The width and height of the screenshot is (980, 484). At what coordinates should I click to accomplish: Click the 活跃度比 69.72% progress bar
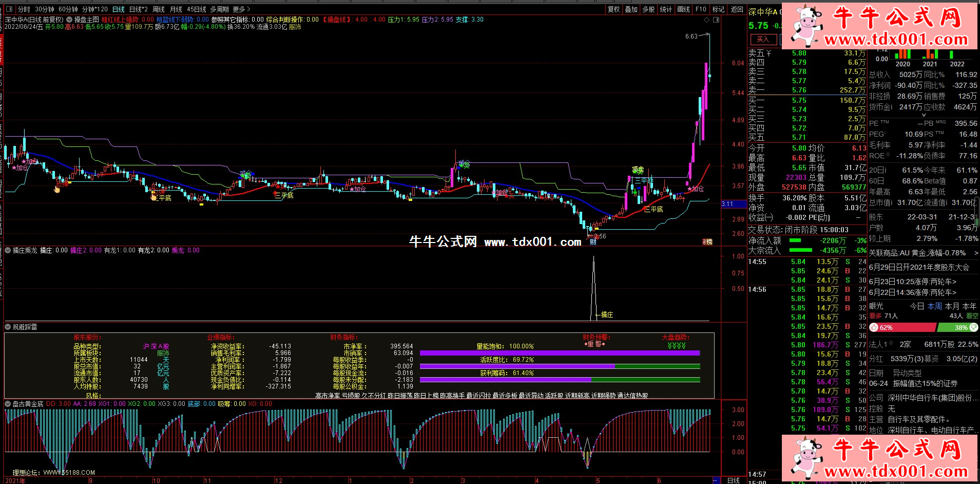click(560, 366)
